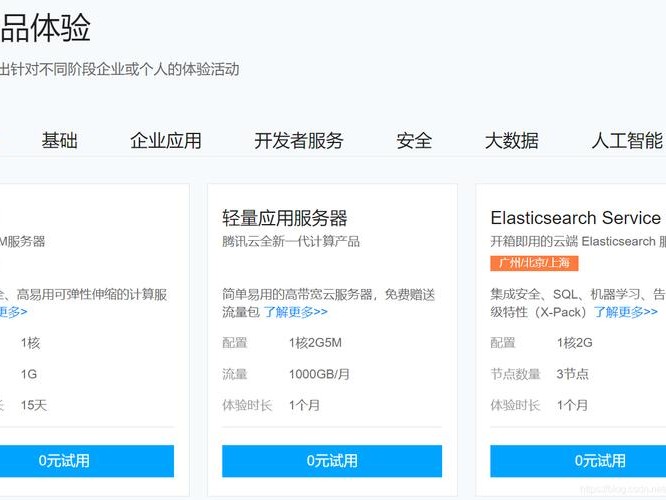Click 0元试用 on the 15天 card

(87, 461)
